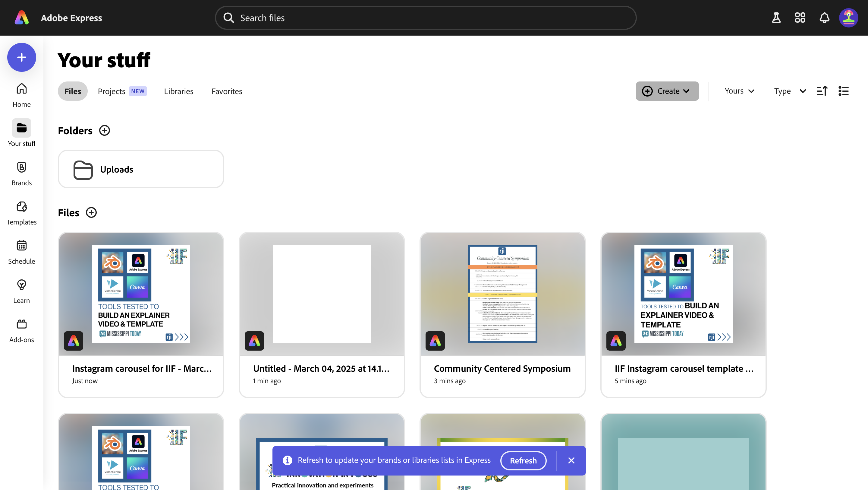868x490 pixels.
Task: Open the Schedule calendar icon
Action: pyautogui.click(x=22, y=246)
